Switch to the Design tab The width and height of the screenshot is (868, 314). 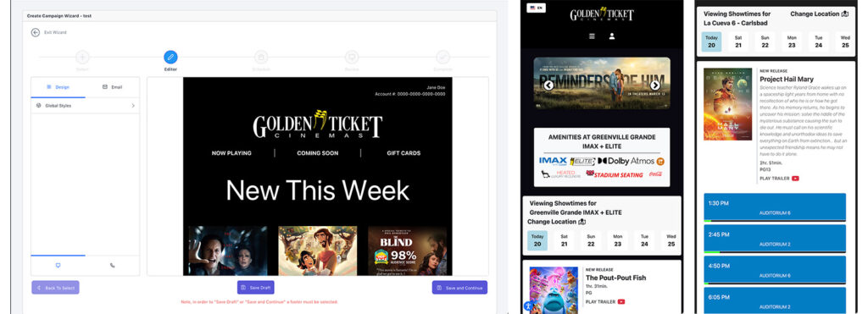pyautogui.click(x=58, y=87)
